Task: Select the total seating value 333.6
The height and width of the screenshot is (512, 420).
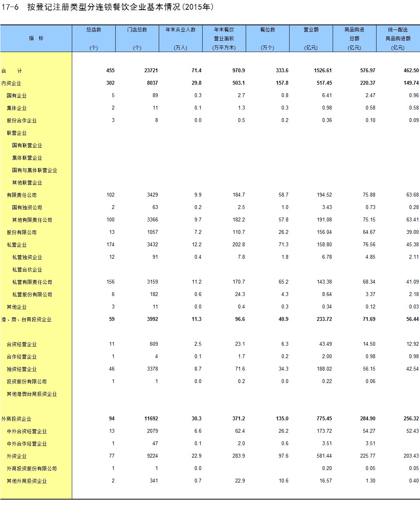Action: [282, 70]
